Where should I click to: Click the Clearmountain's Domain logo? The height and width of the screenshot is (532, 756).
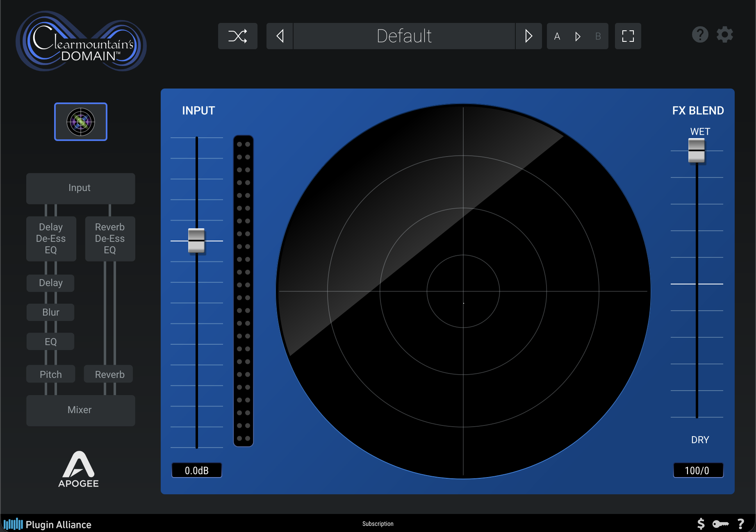coord(81,41)
